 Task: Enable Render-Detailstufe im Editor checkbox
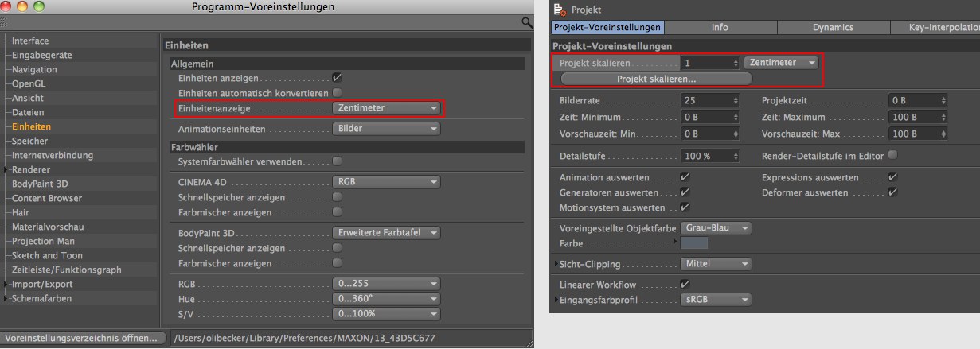coord(892,155)
